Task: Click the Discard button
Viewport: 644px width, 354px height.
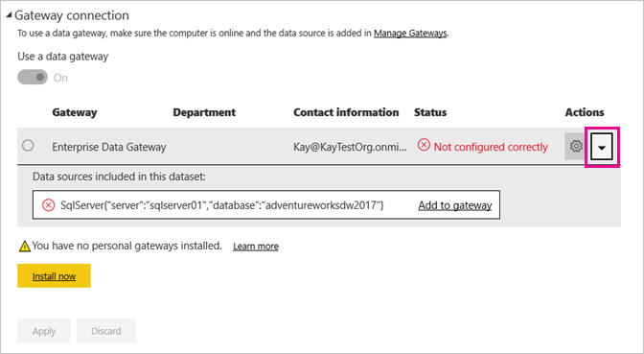Action: pos(106,331)
